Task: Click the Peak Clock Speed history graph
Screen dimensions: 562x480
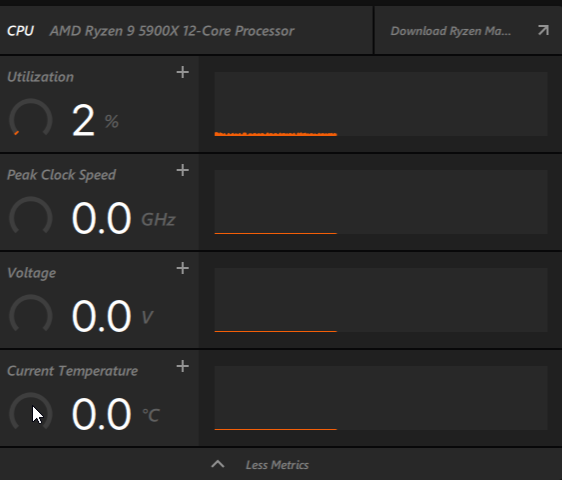Action: [x=381, y=202]
